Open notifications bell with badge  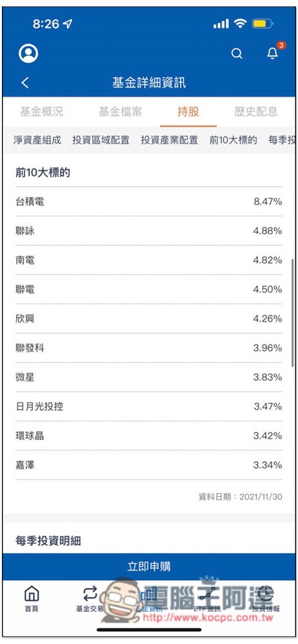pyautogui.click(x=273, y=52)
